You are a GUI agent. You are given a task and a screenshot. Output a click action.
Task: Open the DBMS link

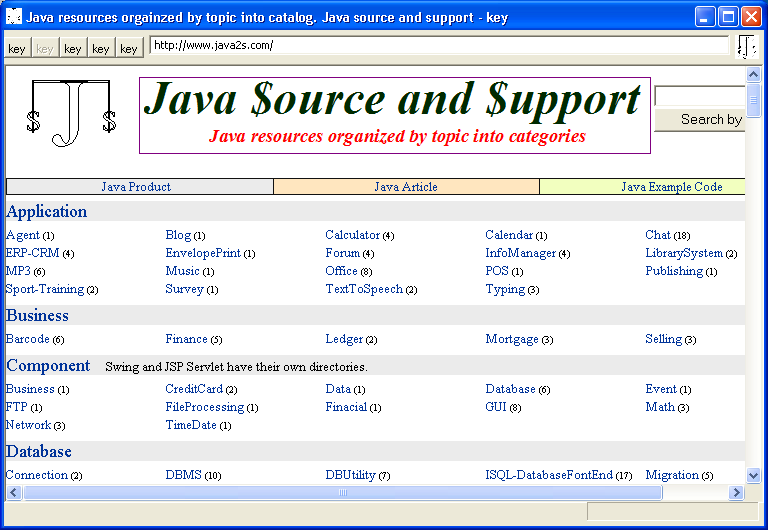tap(184, 475)
